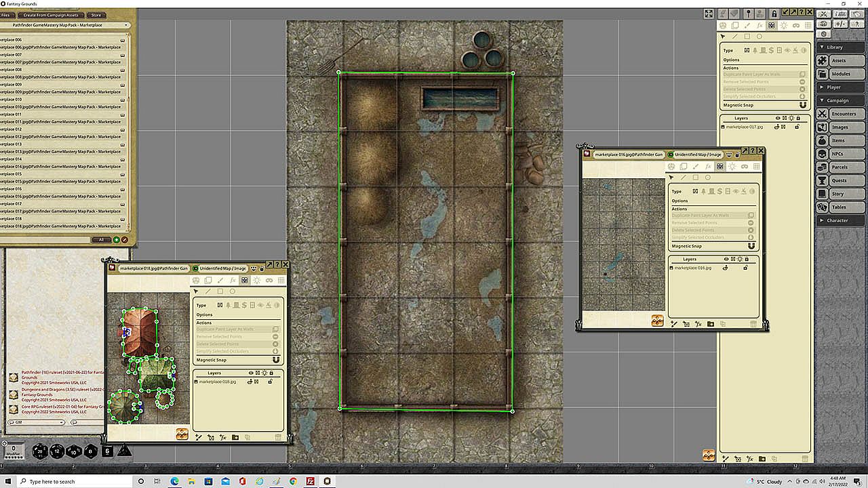The image size is (868, 488).
Task: Select the paint brush tool in main toolbar
Action: coord(747,26)
